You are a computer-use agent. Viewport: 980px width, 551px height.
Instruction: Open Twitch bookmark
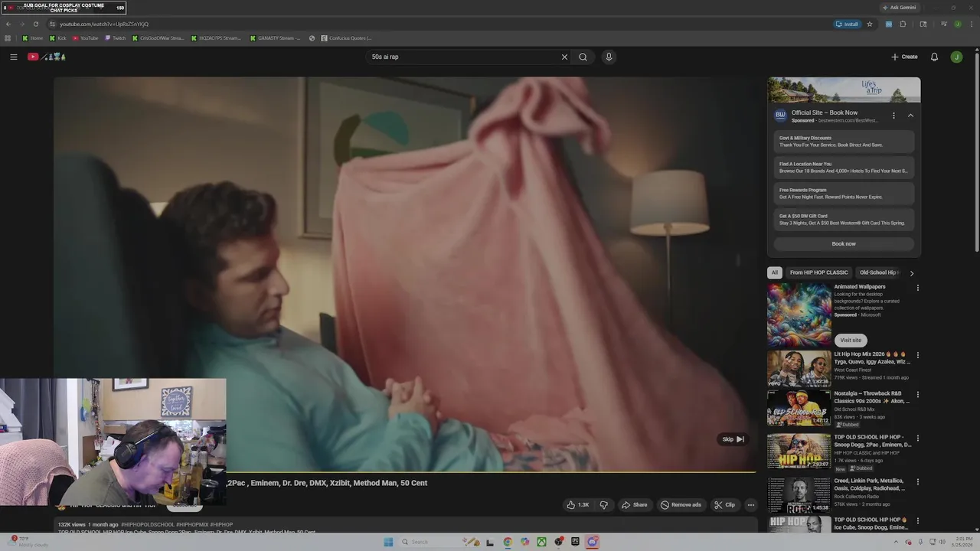(116, 37)
